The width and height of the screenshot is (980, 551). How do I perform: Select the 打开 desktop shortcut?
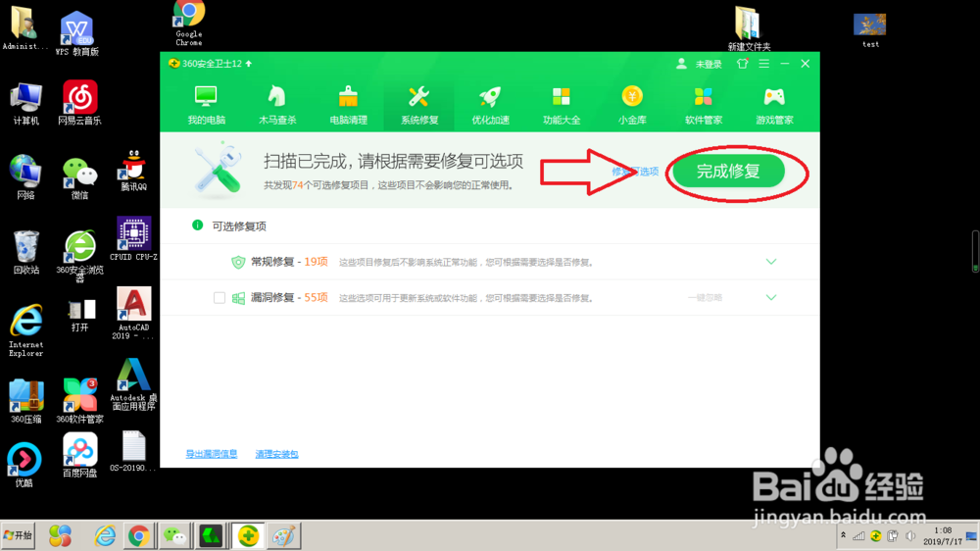[x=80, y=316]
